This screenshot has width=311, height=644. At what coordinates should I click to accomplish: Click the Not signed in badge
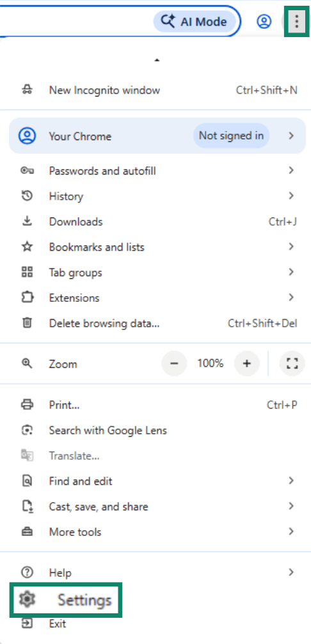click(231, 136)
